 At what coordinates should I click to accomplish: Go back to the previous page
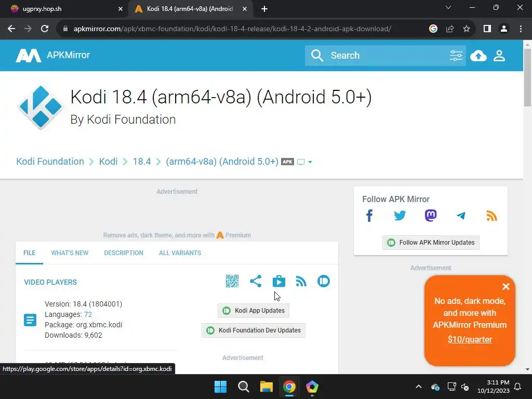[11, 29]
